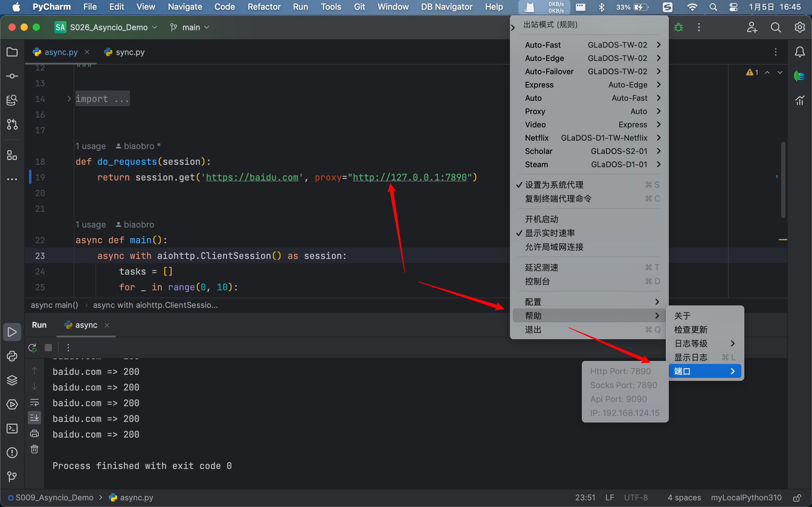Click the https://baidu.com link in code
812x507 pixels.
click(252, 177)
